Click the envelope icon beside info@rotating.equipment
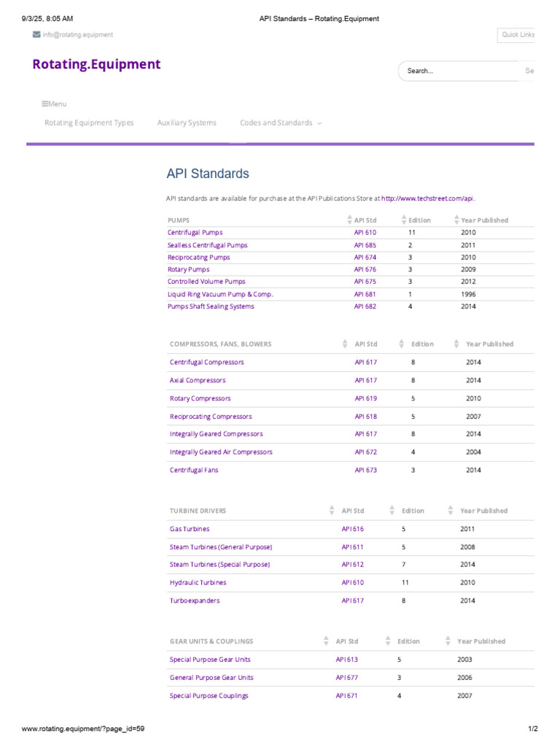The height and width of the screenshot is (747, 560). (36, 34)
